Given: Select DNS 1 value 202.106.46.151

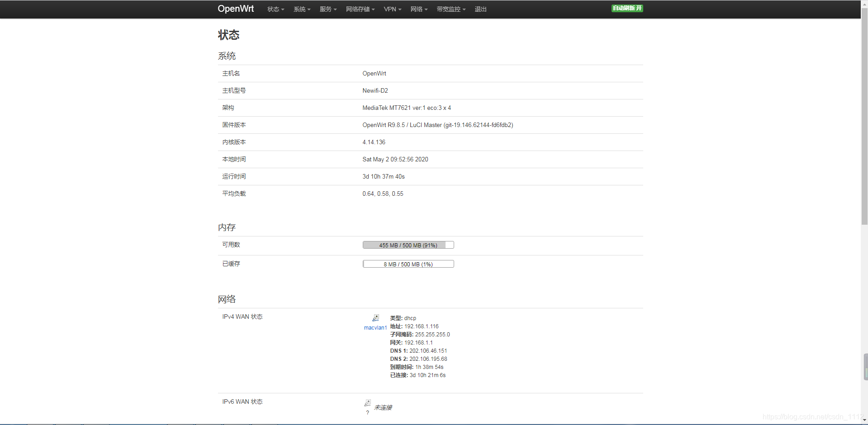Looking at the screenshot, I should [428, 351].
